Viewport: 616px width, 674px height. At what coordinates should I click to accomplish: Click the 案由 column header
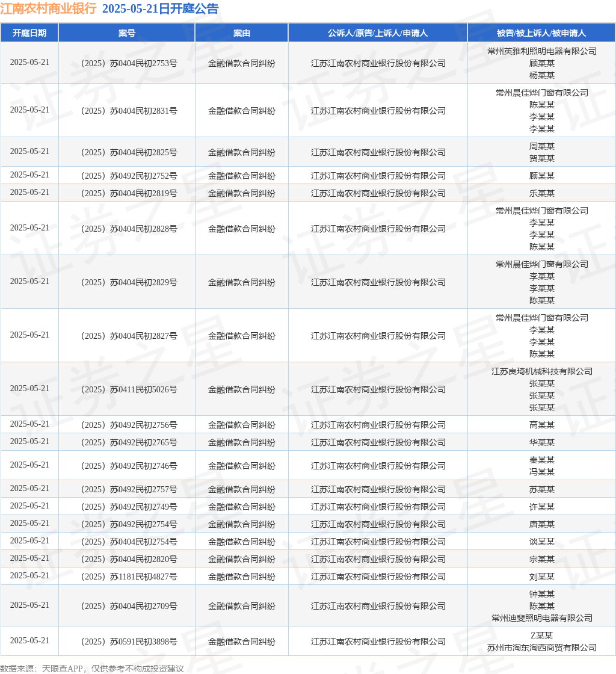click(241, 33)
